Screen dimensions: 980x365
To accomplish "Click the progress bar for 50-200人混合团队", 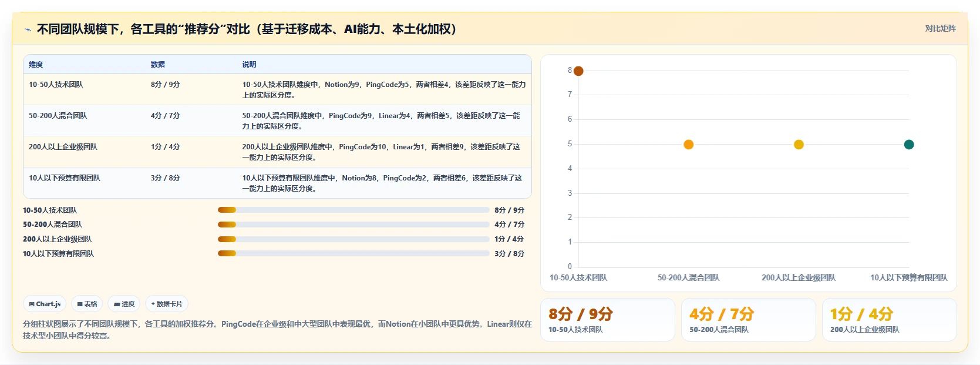I will click(x=353, y=225).
